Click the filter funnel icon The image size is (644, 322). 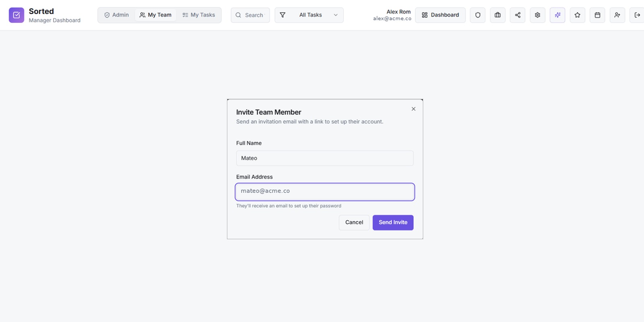point(283,15)
